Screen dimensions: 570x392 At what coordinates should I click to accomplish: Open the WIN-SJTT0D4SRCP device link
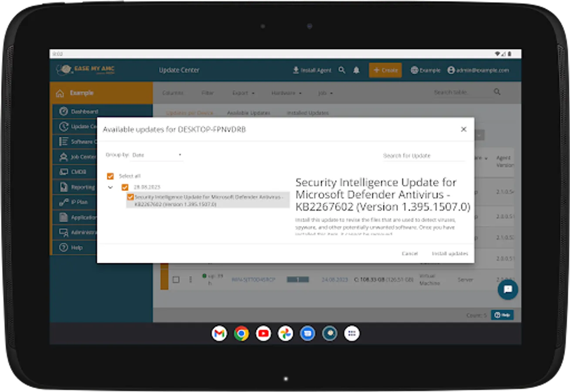[253, 280]
